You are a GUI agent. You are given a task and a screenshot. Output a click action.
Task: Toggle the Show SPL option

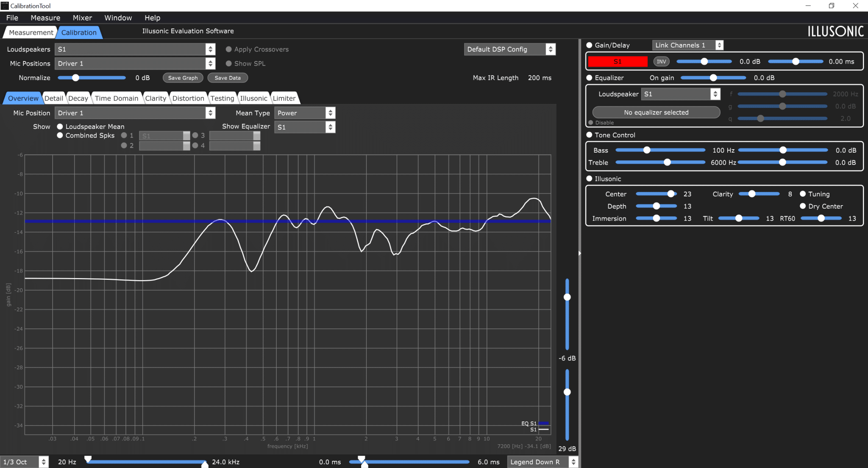pyautogui.click(x=229, y=63)
